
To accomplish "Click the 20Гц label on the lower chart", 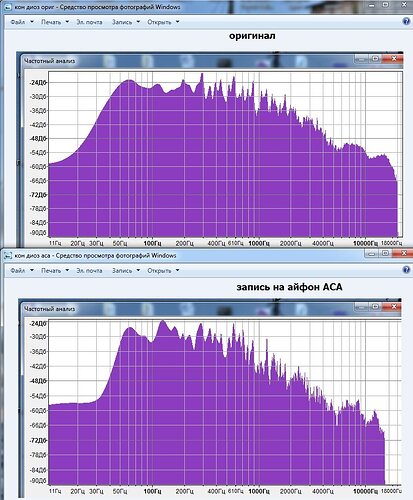I will (77, 491).
